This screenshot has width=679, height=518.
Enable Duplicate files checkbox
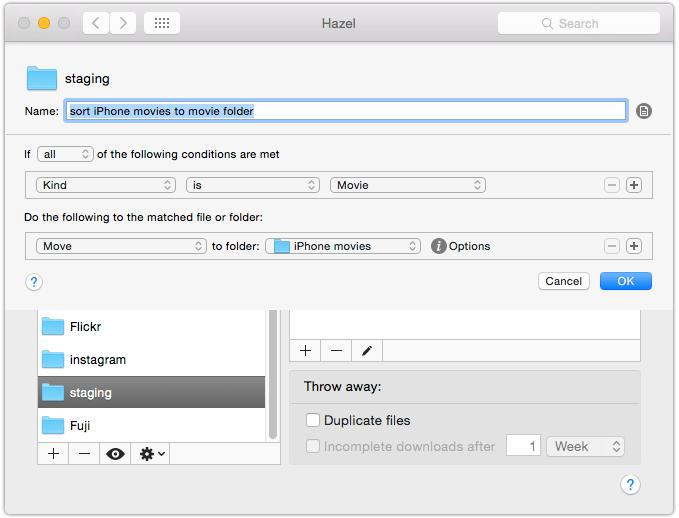(x=312, y=420)
